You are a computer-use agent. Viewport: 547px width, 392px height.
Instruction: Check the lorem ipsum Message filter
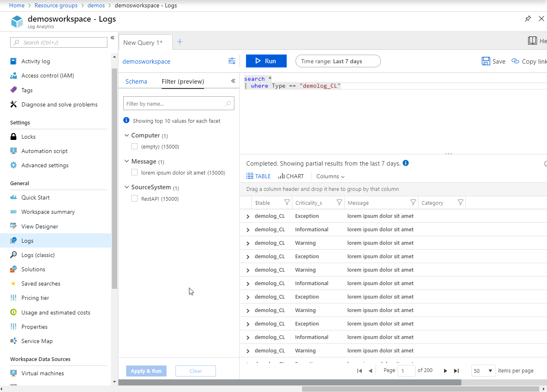(x=134, y=173)
